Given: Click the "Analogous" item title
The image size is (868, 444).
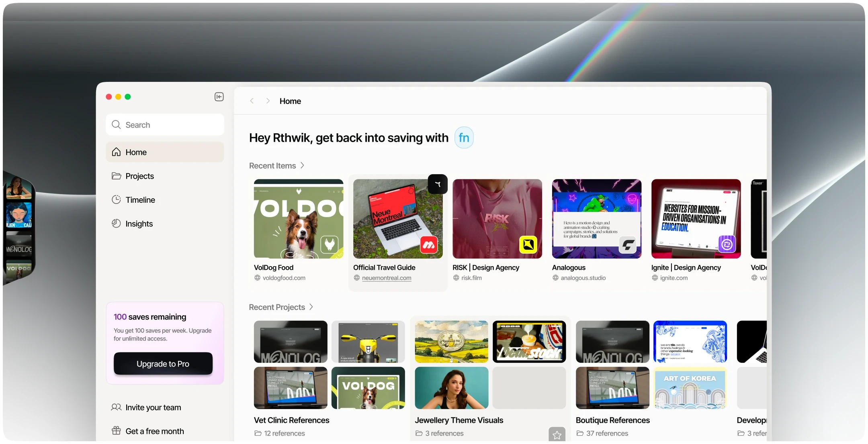Looking at the screenshot, I should click(x=569, y=267).
